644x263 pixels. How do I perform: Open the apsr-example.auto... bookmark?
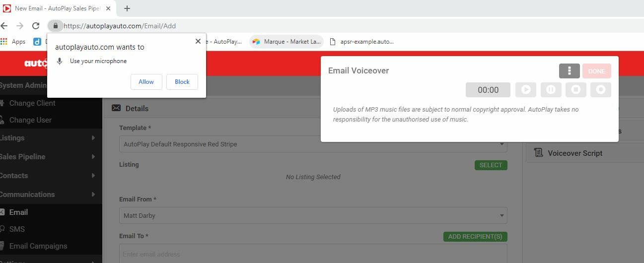[361, 42]
